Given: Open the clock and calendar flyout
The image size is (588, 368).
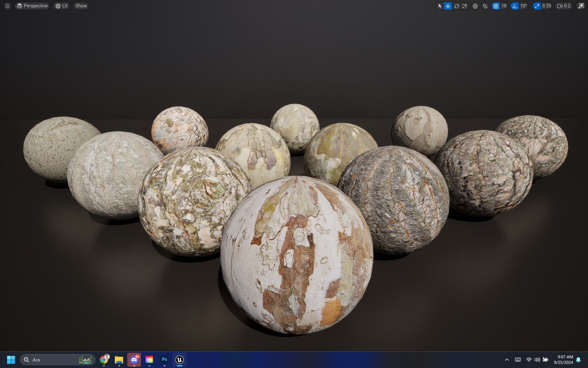Looking at the screenshot, I should click(563, 360).
